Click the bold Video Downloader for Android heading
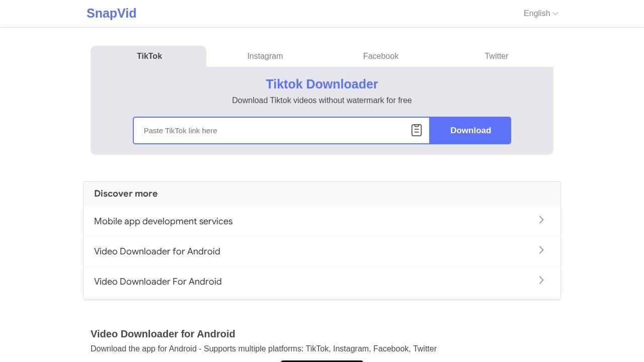This screenshot has width=644, height=362. click(163, 334)
